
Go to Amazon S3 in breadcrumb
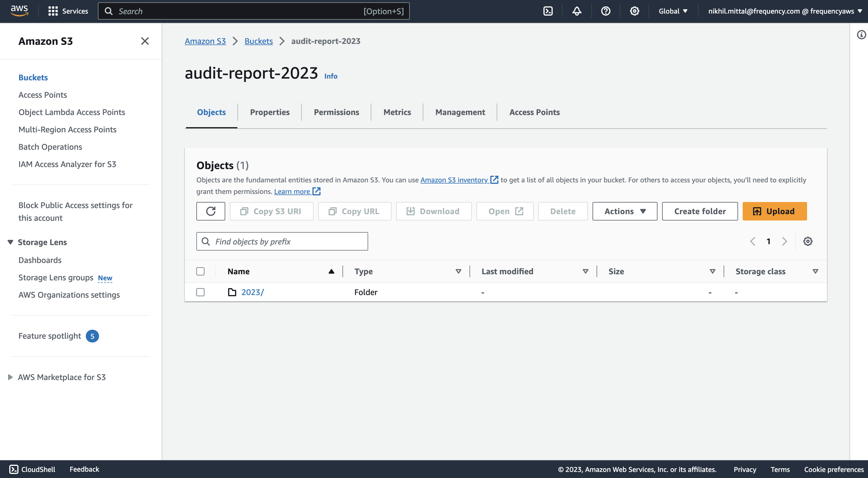click(205, 41)
